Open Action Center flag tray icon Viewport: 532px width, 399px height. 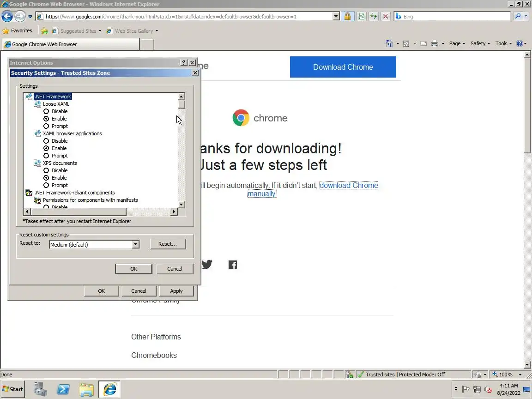pos(465,389)
